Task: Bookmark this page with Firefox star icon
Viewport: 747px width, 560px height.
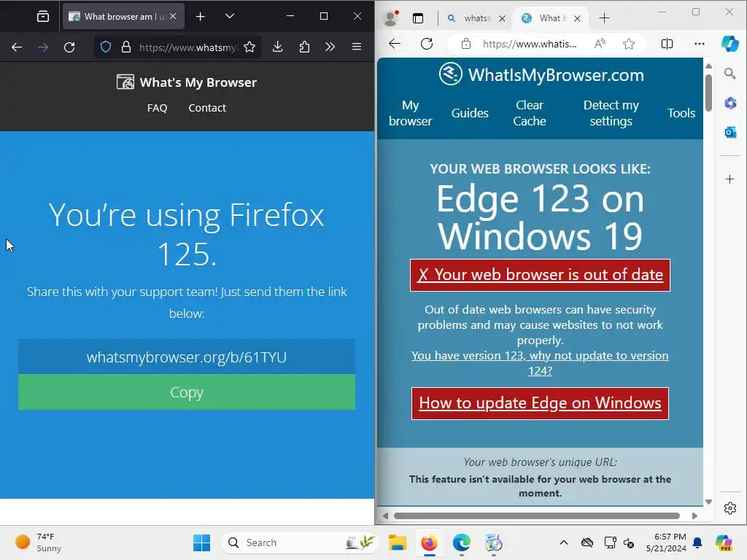Action: 249,47
